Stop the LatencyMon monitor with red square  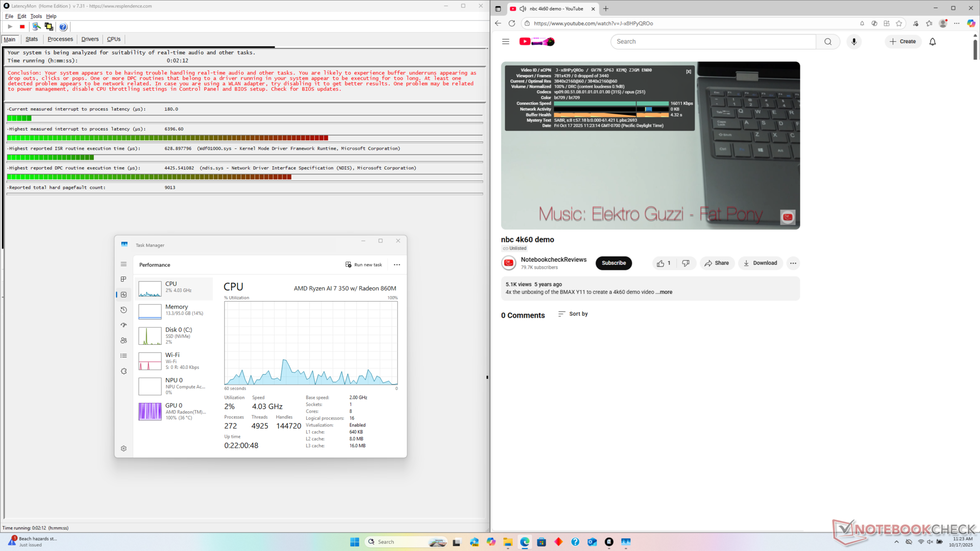(x=22, y=27)
